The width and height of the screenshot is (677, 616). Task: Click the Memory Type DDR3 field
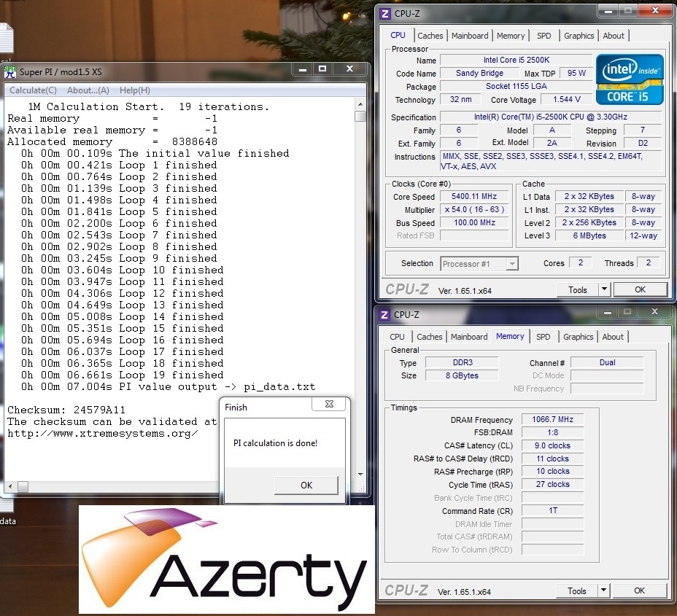tap(462, 362)
